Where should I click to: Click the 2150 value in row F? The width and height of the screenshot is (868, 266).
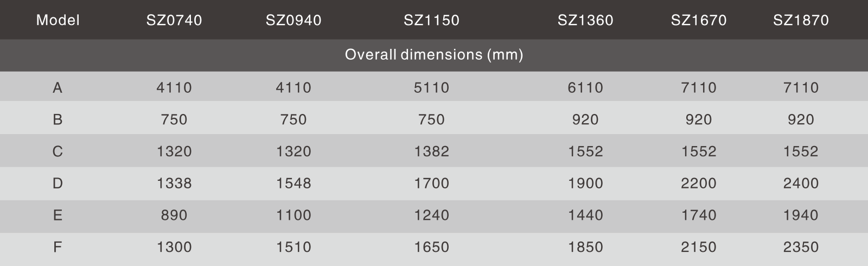pyautogui.click(x=699, y=247)
